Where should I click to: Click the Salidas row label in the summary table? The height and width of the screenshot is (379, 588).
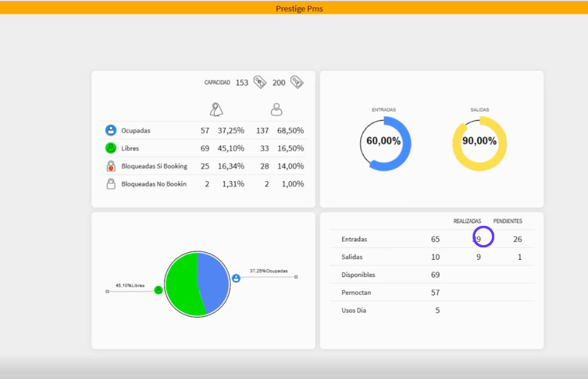(352, 257)
